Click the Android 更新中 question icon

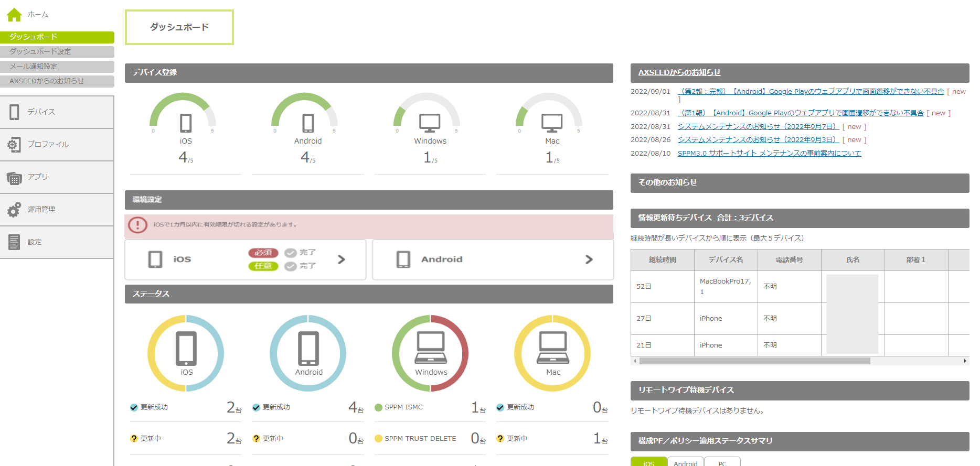tap(256, 439)
